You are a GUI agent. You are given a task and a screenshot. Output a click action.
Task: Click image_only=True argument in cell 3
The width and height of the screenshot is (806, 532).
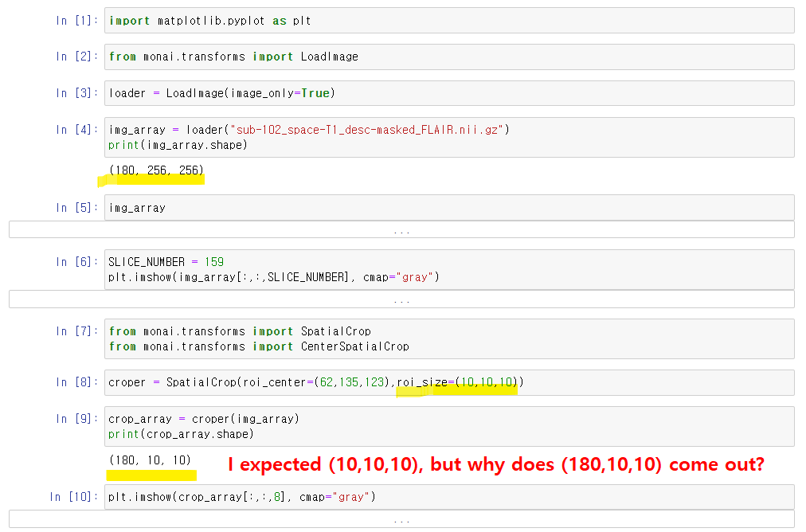point(280,93)
